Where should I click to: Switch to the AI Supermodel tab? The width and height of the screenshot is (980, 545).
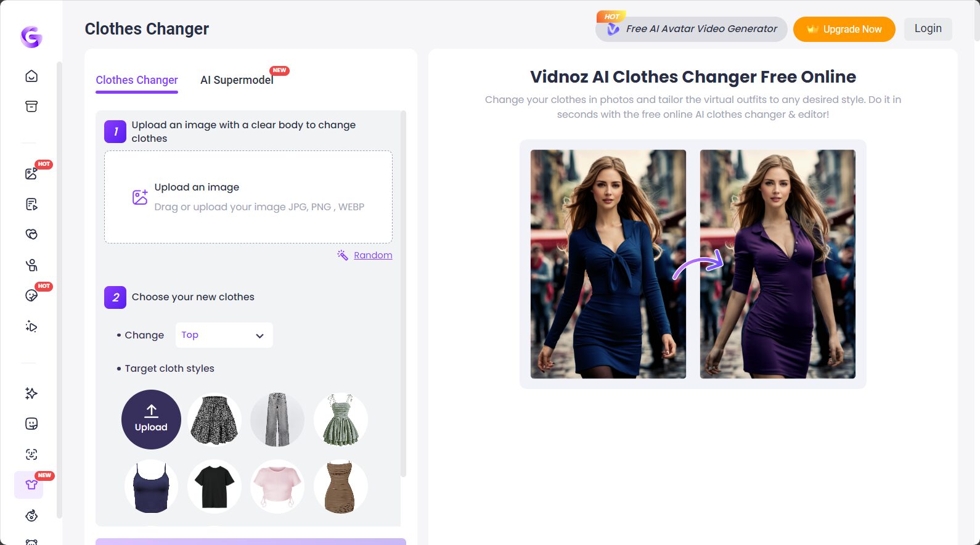pos(237,80)
